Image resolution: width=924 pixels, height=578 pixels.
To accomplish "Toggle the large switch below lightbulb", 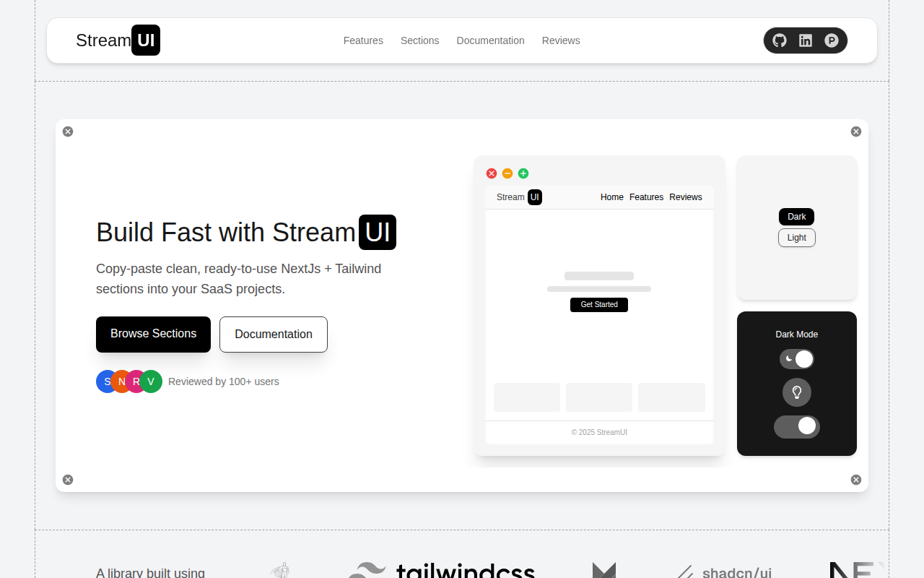I will coord(797,426).
